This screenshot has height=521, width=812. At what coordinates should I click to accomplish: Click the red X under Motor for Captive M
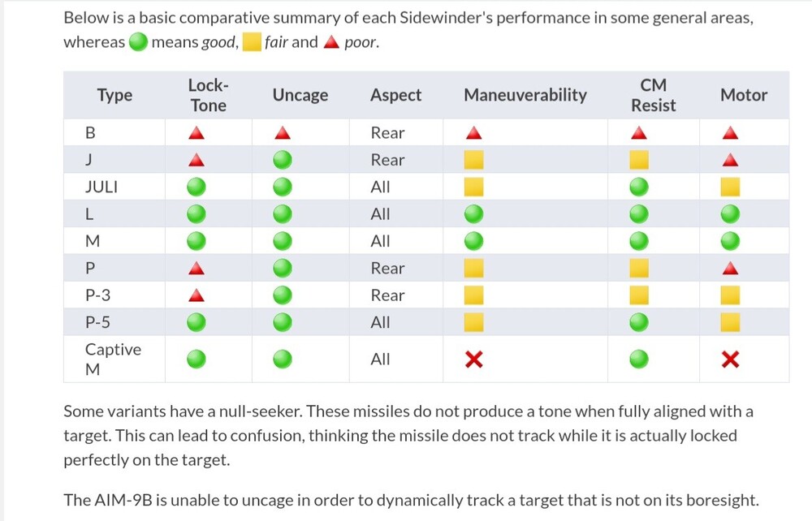click(730, 360)
